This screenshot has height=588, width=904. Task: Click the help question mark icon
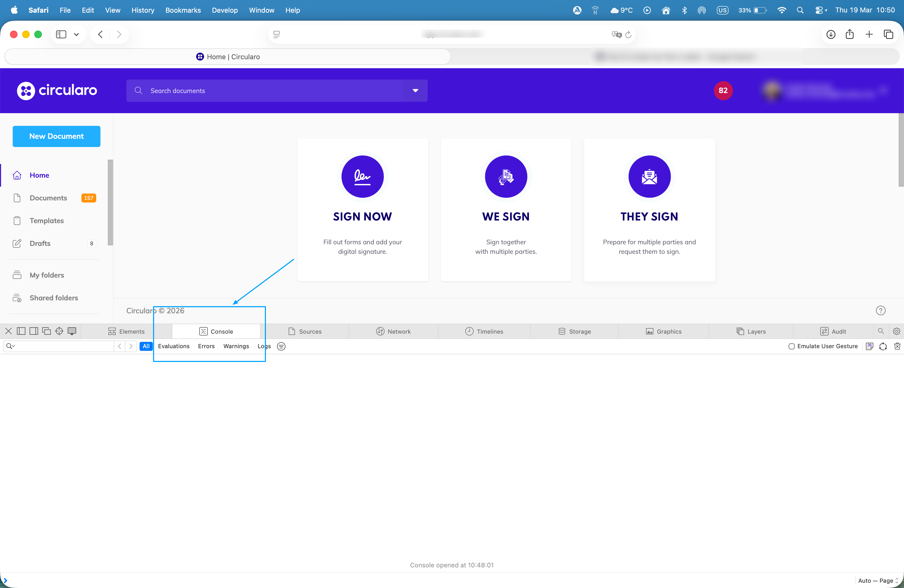tap(880, 311)
